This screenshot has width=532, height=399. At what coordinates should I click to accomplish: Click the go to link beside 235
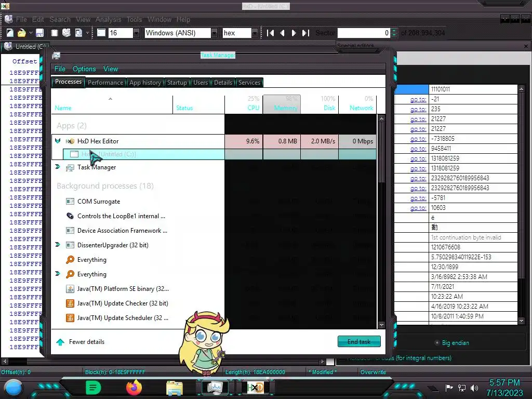(418, 109)
